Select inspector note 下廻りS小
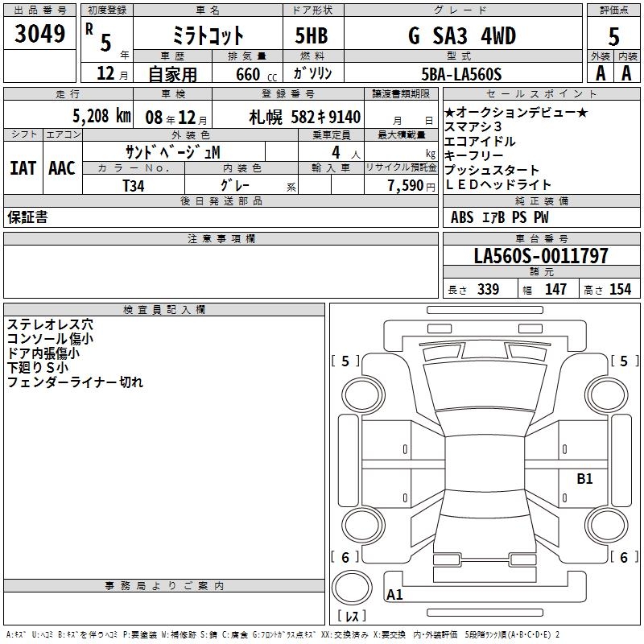 coord(37,367)
